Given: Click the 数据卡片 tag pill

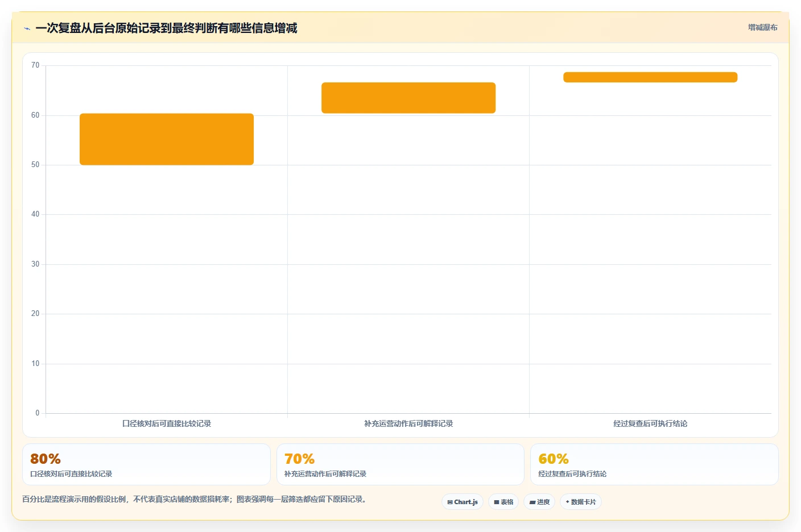Looking at the screenshot, I should (x=581, y=502).
